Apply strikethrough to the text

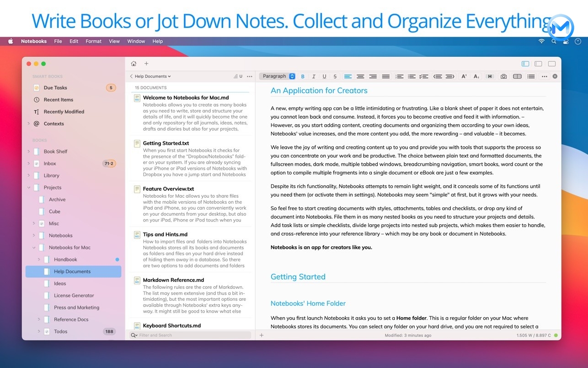pos(335,76)
